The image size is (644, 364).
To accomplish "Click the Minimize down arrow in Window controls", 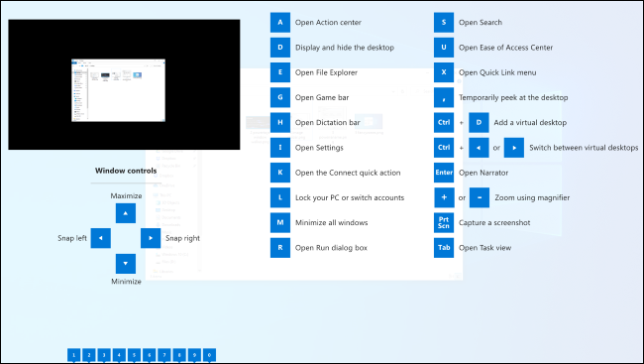I will (x=126, y=264).
